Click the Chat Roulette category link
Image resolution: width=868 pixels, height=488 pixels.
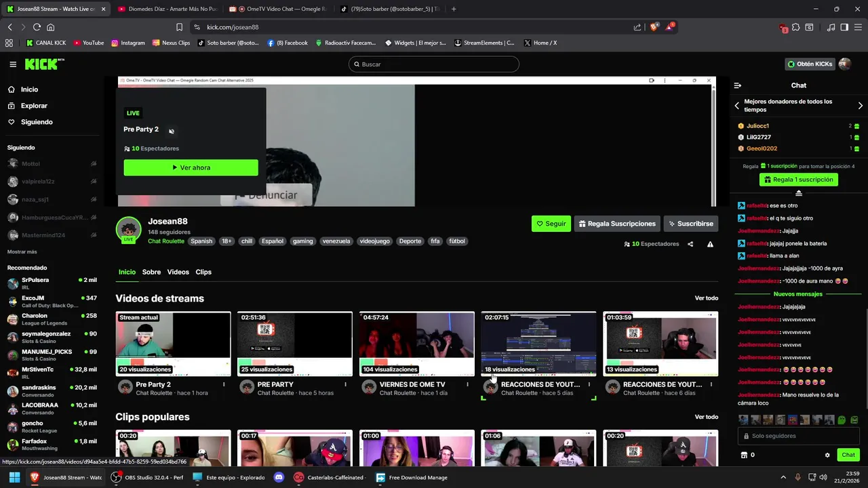point(166,241)
